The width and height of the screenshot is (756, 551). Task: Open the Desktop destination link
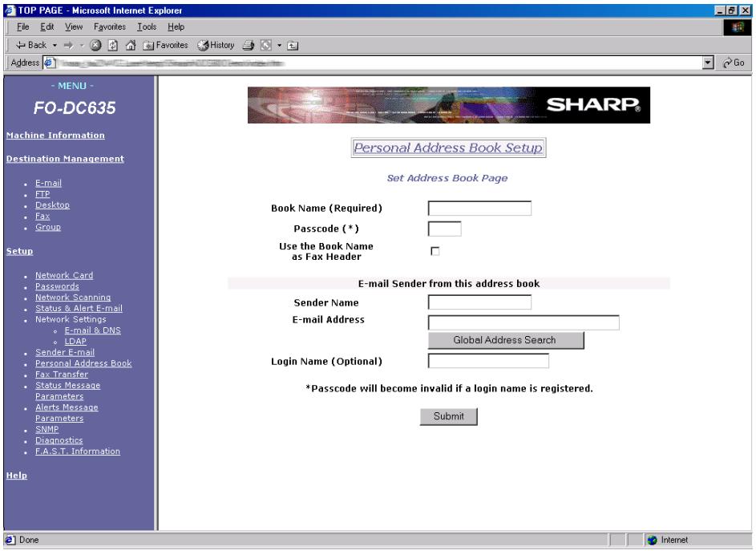(52, 205)
